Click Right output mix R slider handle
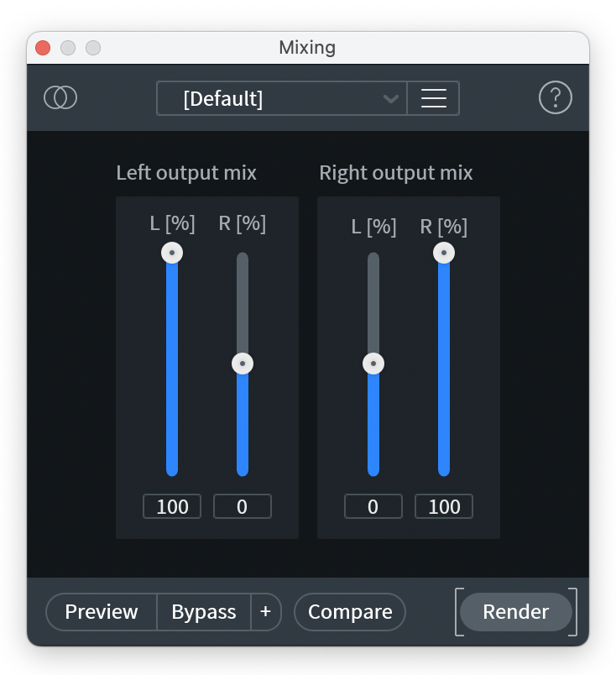The width and height of the screenshot is (616, 675). pyautogui.click(x=444, y=253)
